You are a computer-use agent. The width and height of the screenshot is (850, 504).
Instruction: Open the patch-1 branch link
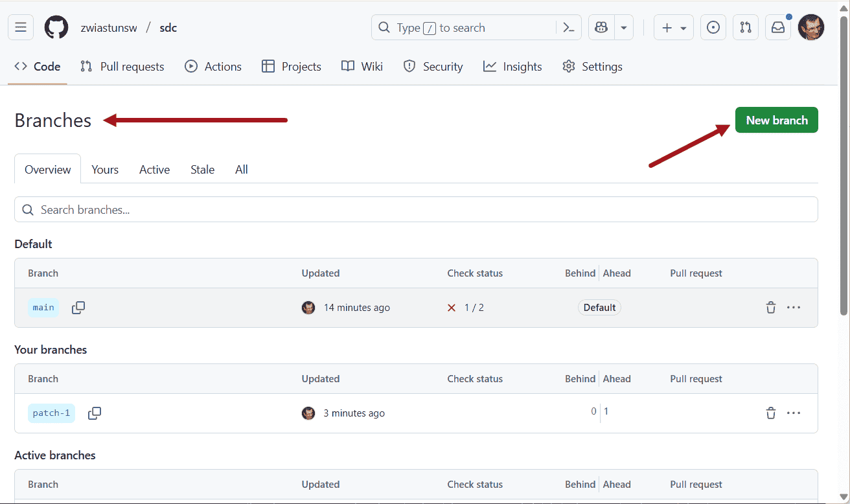51,413
